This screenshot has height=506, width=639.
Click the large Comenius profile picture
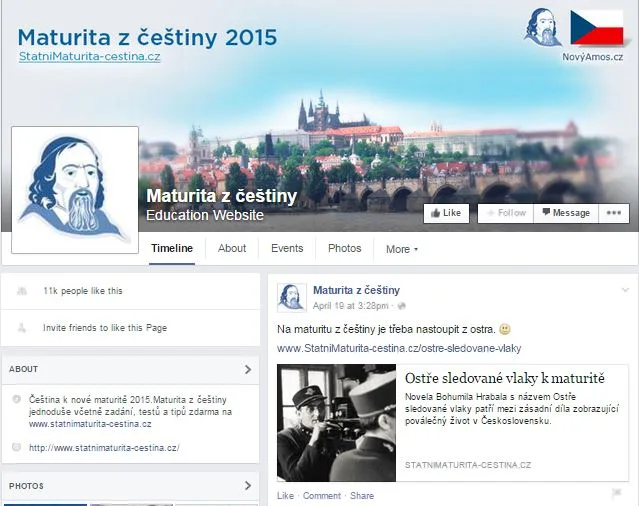[75, 190]
